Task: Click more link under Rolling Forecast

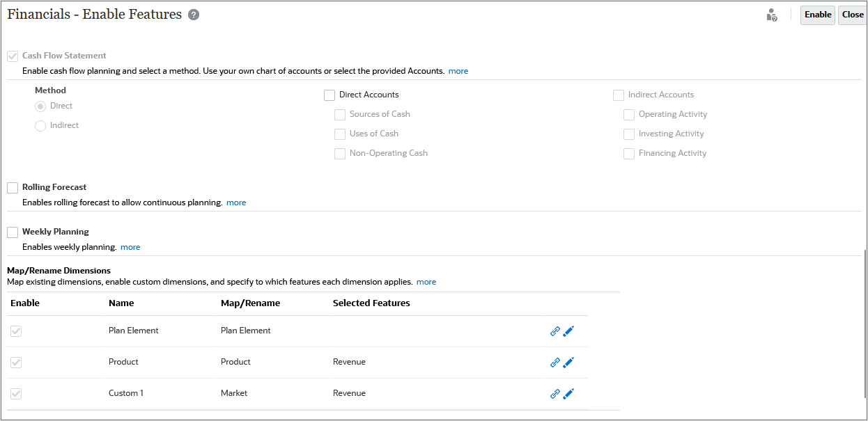Action: pos(236,202)
